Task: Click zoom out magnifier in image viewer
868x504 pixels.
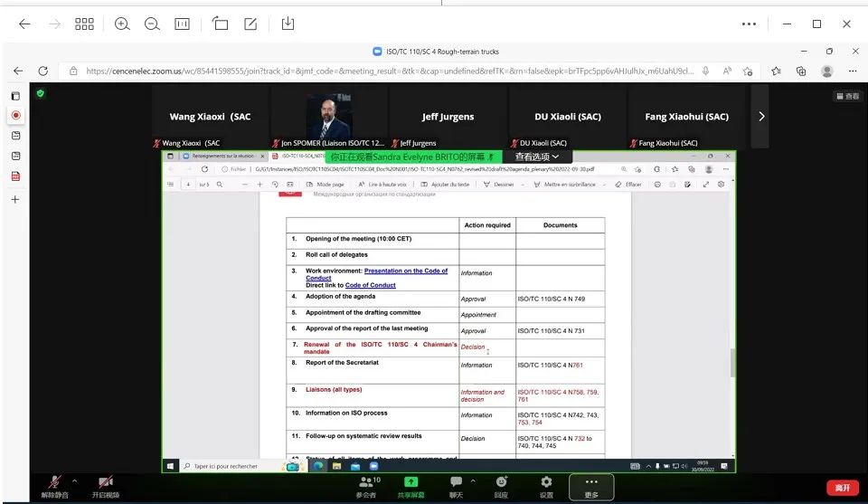Action: pyautogui.click(x=152, y=24)
